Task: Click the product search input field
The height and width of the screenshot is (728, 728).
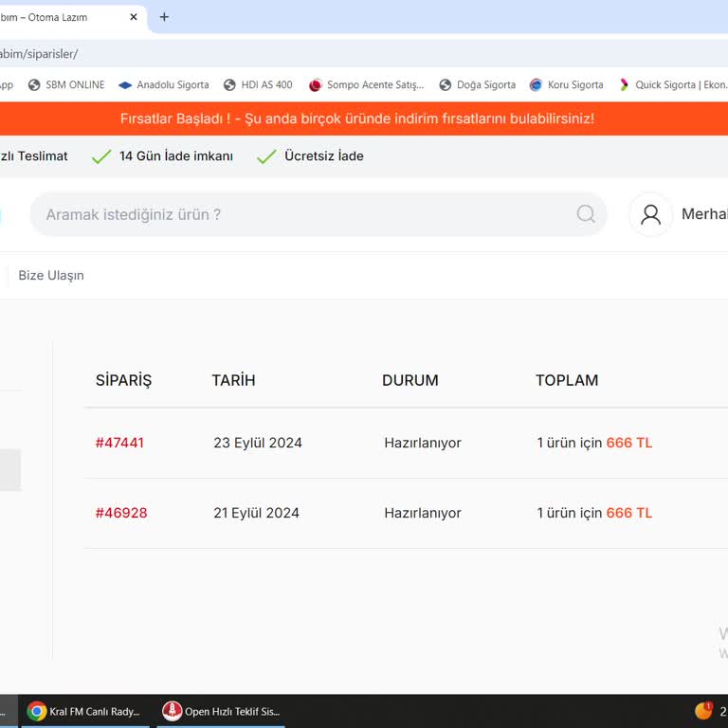Action: [303, 214]
